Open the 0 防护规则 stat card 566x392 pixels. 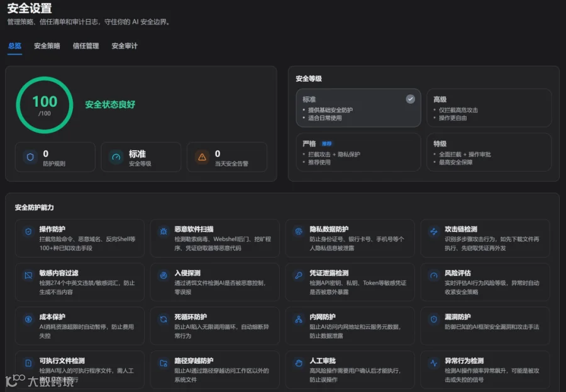coord(55,157)
